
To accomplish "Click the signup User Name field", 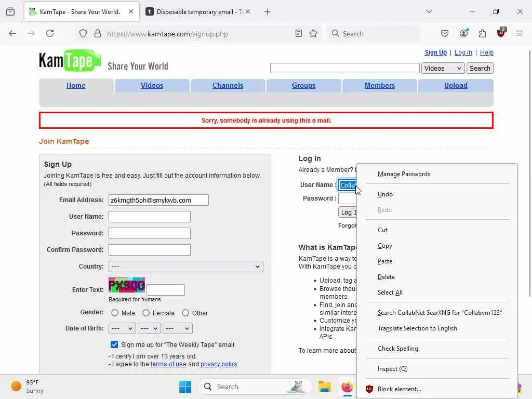I will pos(149,217).
